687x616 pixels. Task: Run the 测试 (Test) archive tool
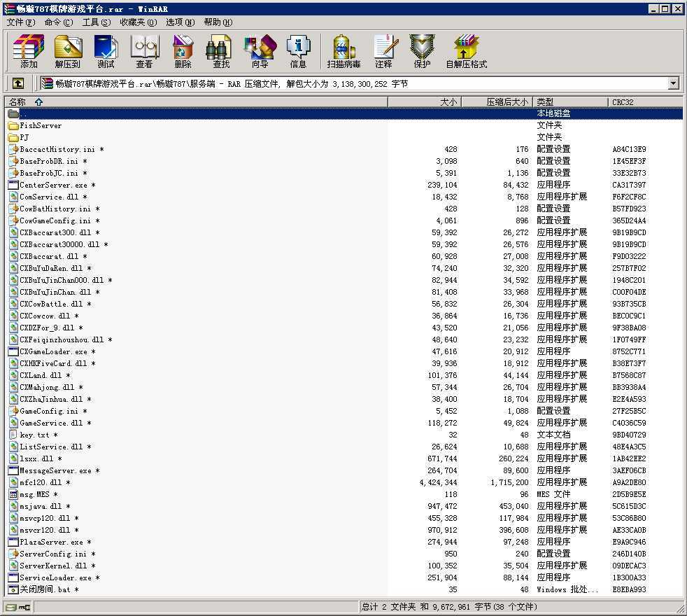106,52
